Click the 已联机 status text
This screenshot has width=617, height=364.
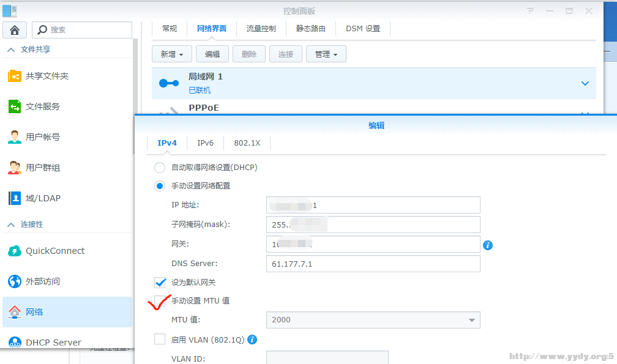click(x=200, y=91)
